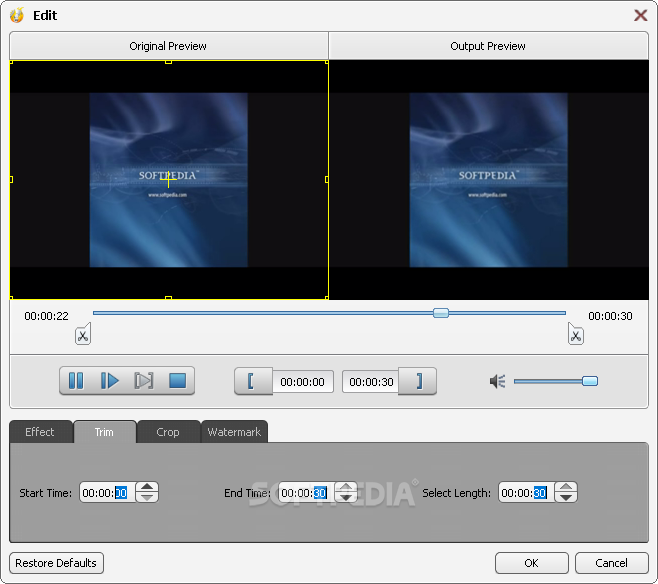This screenshot has width=658, height=584.
Task: Click the bottom-center crop handle
Action: coord(168,297)
